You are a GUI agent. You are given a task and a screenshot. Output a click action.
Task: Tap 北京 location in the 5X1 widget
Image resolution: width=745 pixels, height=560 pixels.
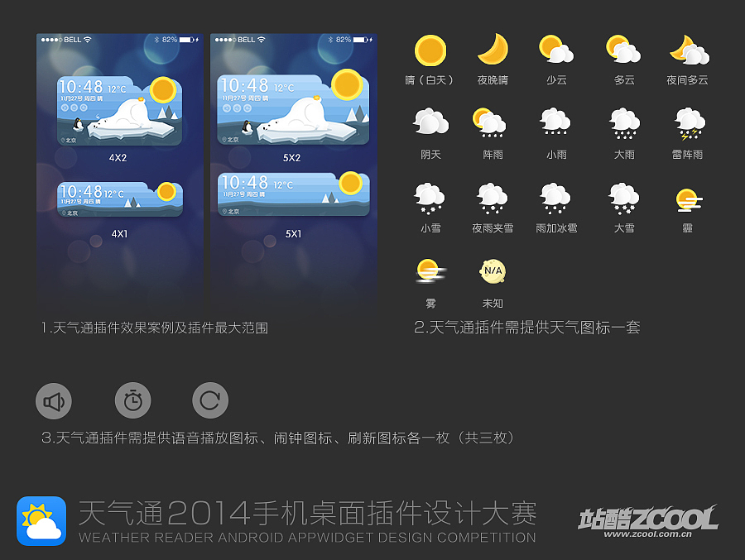point(230,212)
